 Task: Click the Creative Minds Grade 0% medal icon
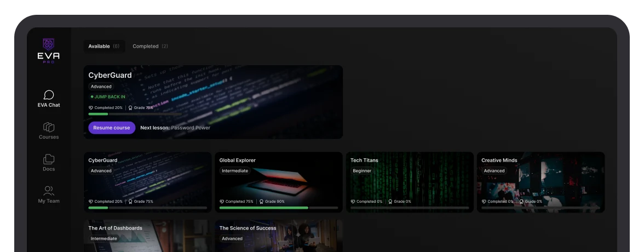(521, 202)
